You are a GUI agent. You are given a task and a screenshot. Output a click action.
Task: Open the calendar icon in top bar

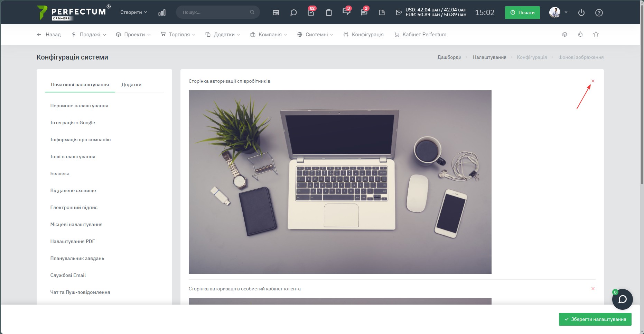pos(276,12)
